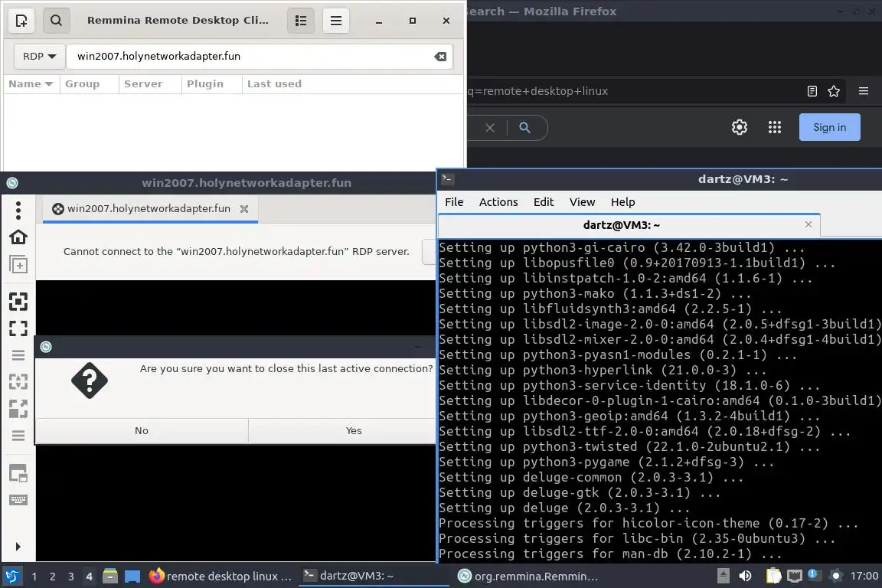Switch to workspace 1 in taskbar
Viewport: 882px width, 588px height.
(x=34, y=577)
